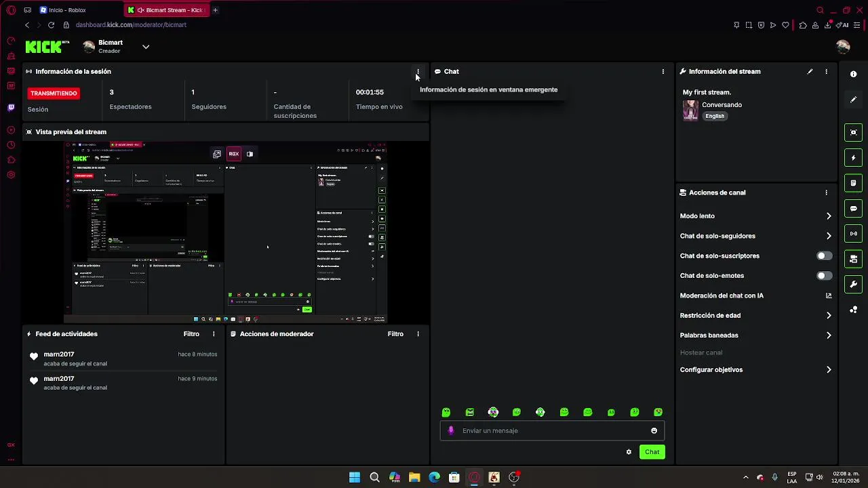Viewport: 868px width, 488px height.
Task: Open Información del stream three-dot menu
Action: click(826, 71)
